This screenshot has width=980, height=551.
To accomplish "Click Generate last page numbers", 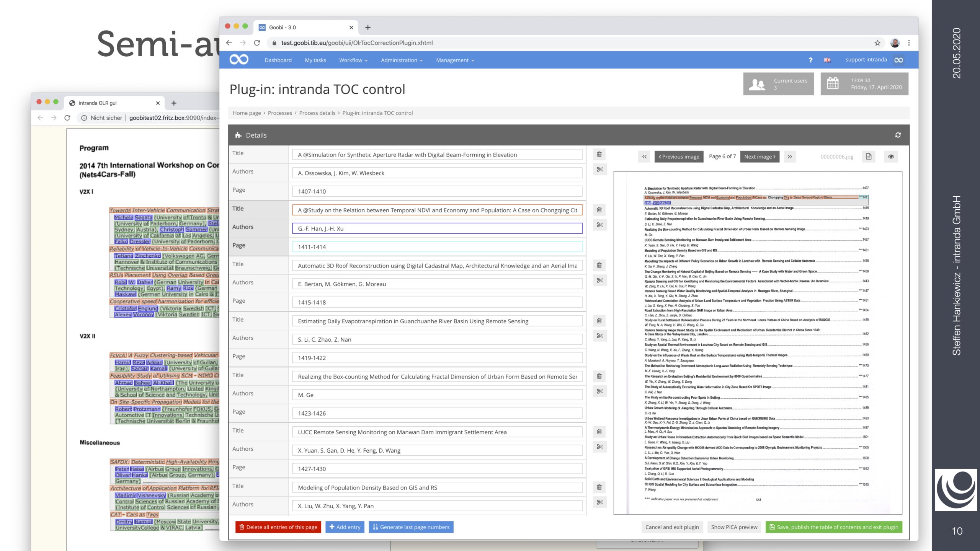I will 411,527.
